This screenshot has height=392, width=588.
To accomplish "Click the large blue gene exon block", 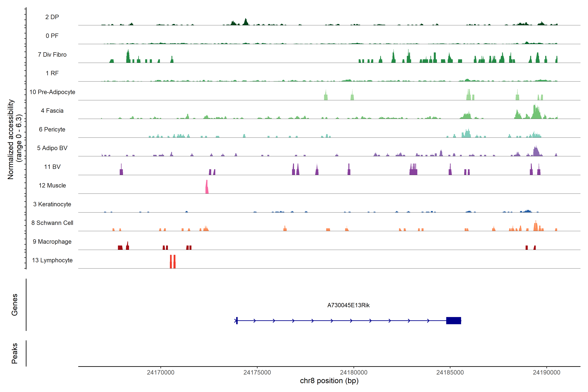I will coord(454,320).
